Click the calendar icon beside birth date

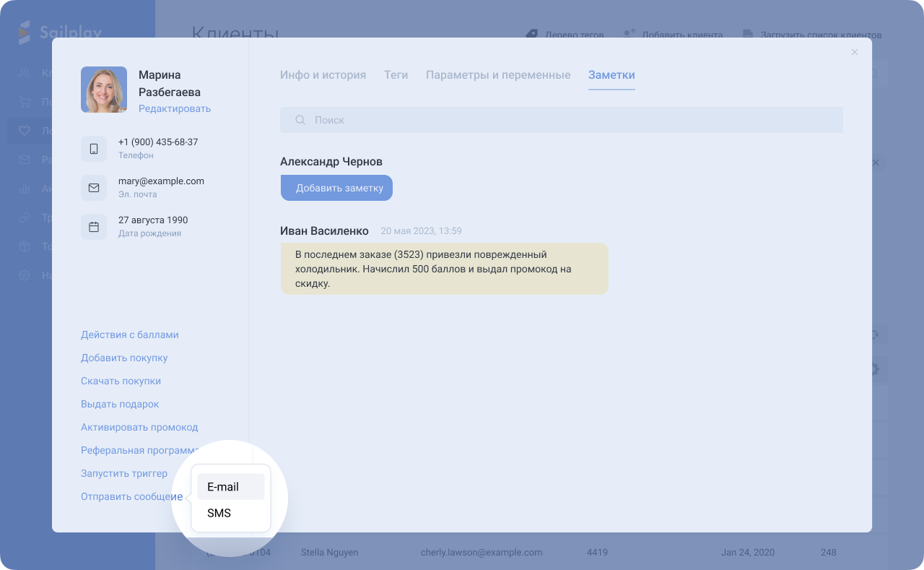click(x=94, y=227)
